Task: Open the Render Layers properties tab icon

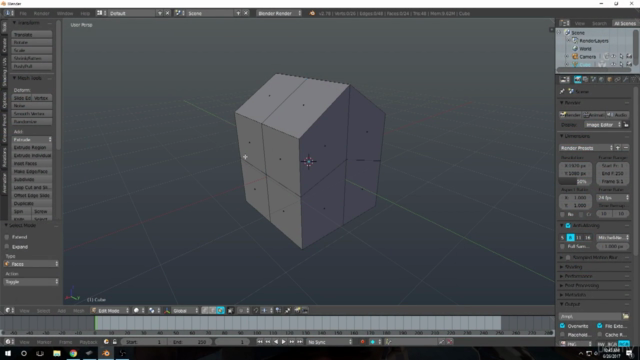Action: pyautogui.click(x=586, y=80)
